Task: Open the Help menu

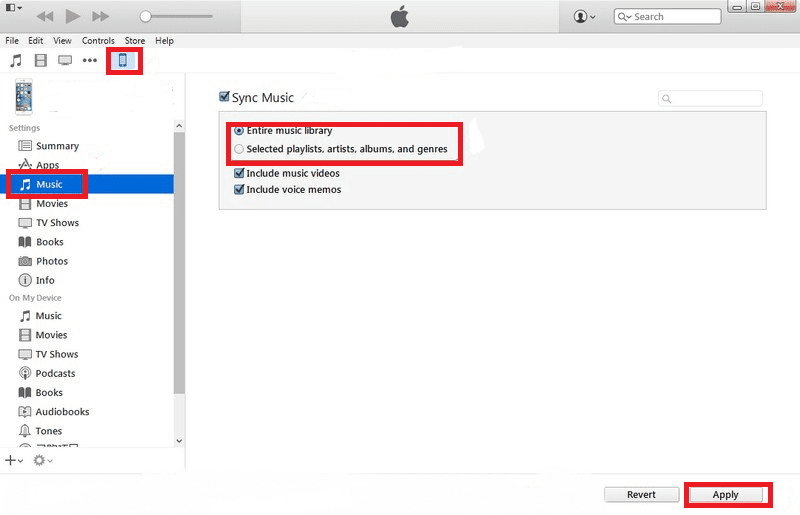Action: coord(164,40)
